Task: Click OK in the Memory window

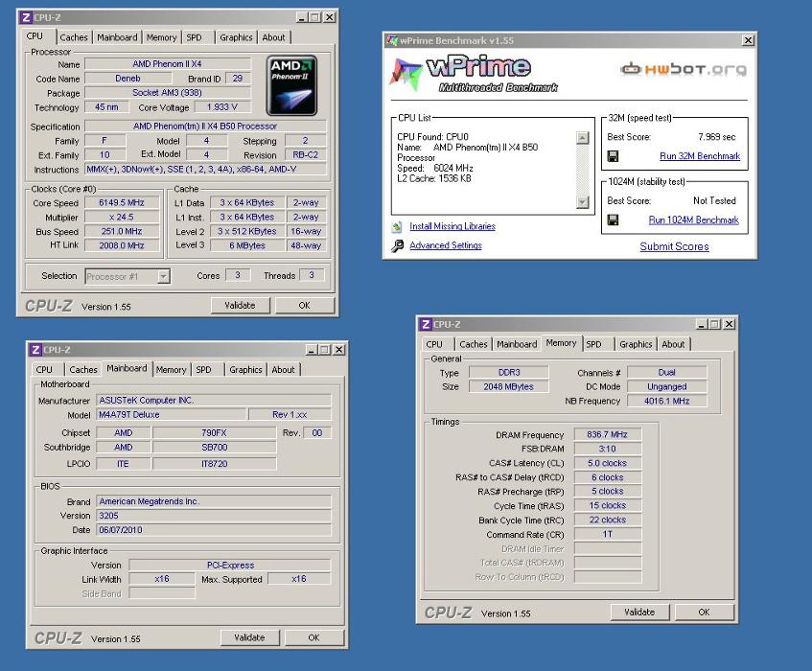Action: click(x=705, y=612)
